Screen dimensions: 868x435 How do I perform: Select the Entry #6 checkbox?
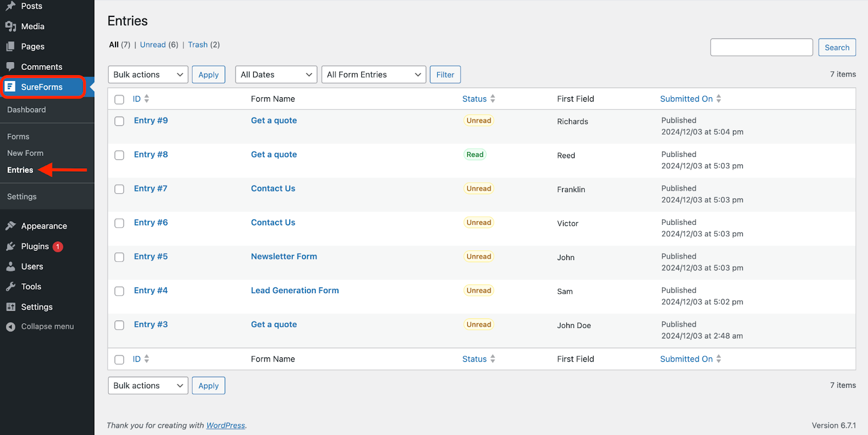pyautogui.click(x=119, y=223)
